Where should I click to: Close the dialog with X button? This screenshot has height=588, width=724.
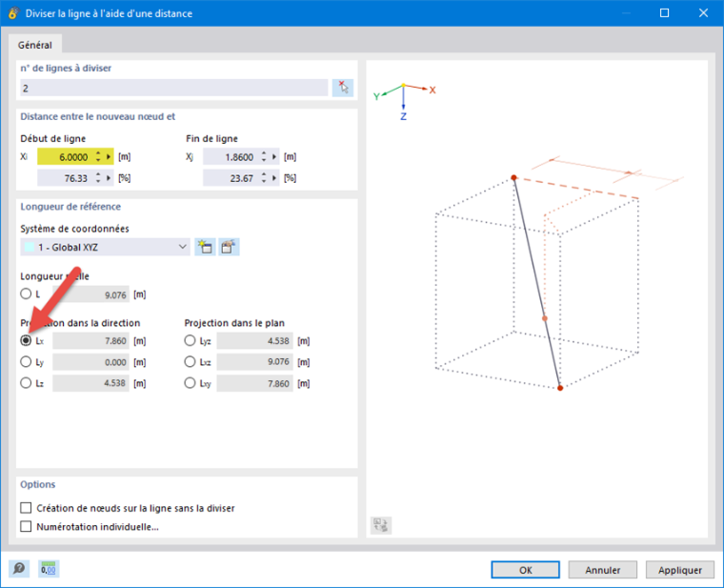pos(703,13)
